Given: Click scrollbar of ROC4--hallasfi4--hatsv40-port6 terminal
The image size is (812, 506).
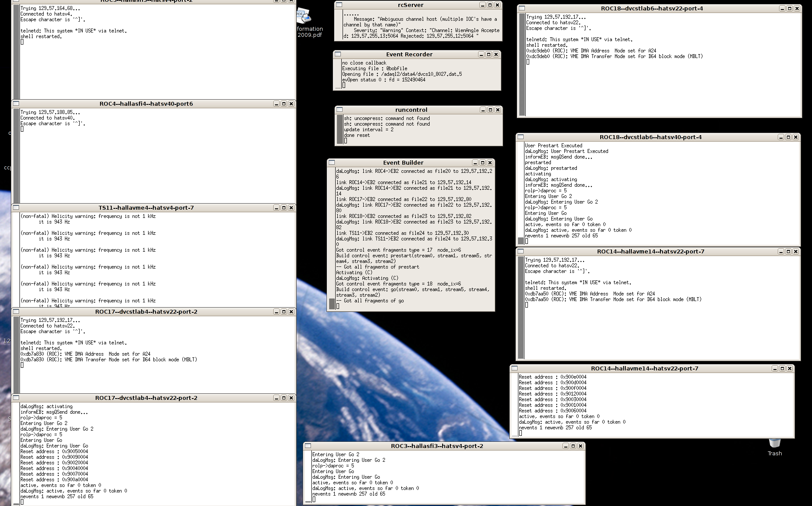Looking at the screenshot, I should (x=16, y=156).
